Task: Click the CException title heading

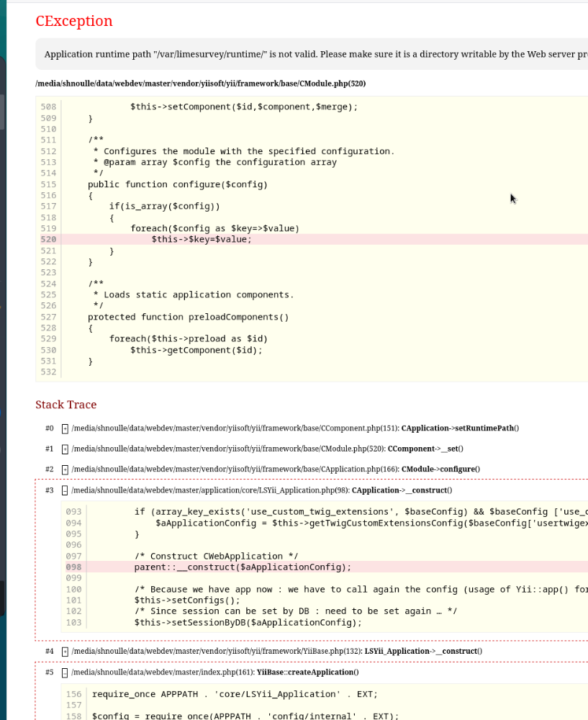Action: (74, 21)
